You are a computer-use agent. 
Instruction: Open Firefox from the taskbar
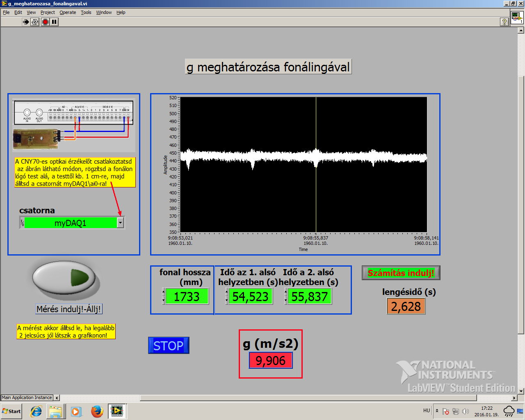[x=97, y=411]
